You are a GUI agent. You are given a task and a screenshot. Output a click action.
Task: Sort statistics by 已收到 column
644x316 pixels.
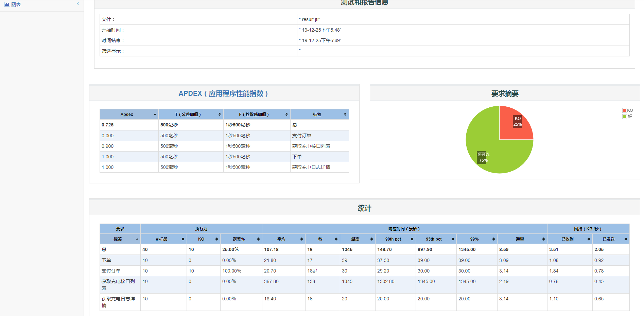coord(570,239)
